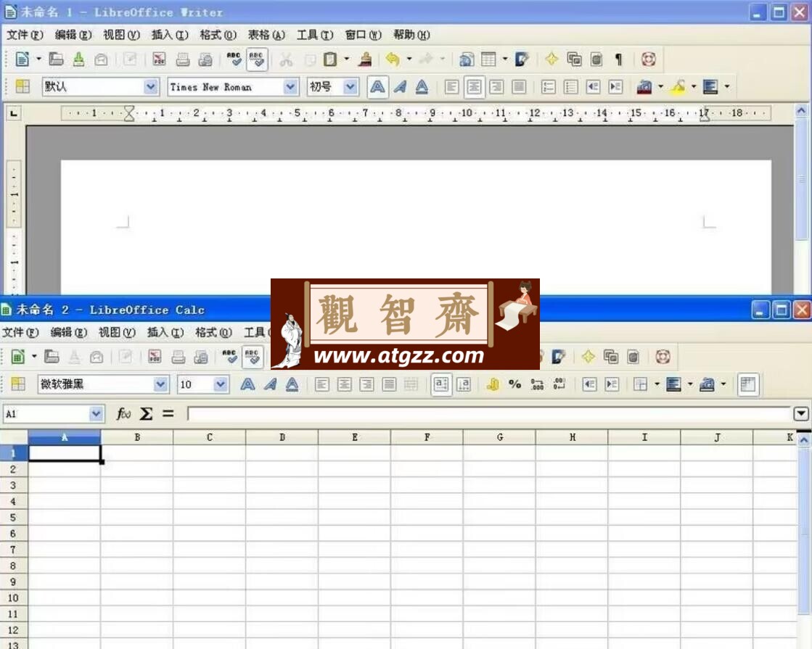Toggle Bold in Calc formatting bar
This screenshot has width=812, height=649.
click(x=248, y=384)
